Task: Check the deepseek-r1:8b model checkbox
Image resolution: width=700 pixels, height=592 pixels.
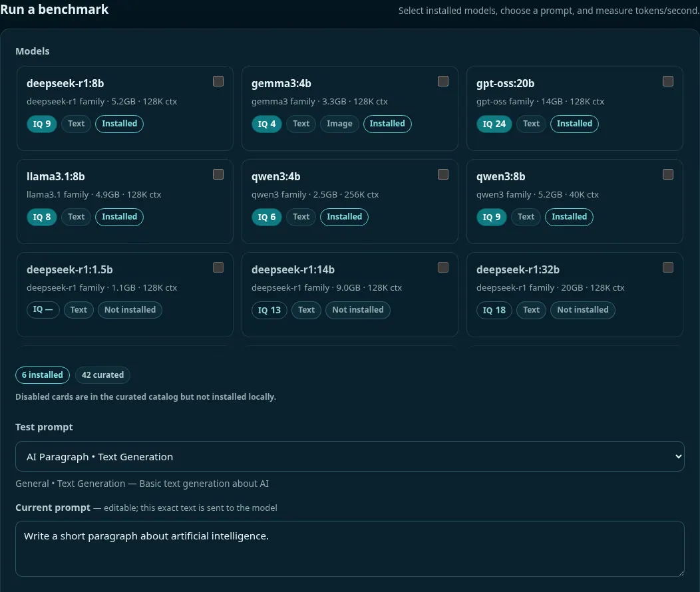Action: tap(218, 81)
